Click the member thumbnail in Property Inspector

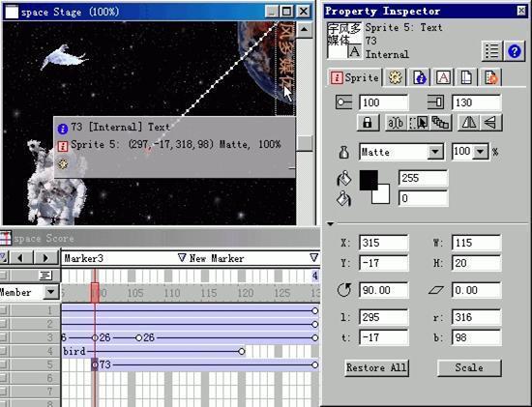tap(344, 41)
